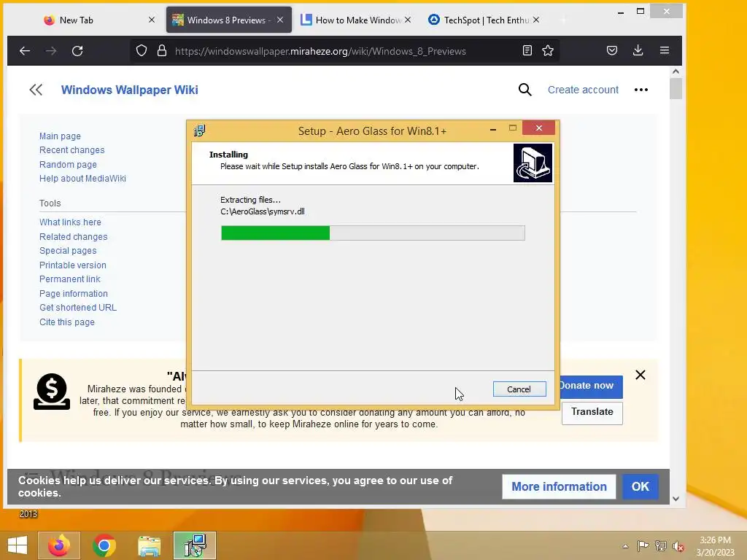Dismiss the Miraheze donation banner
This screenshot has height=560, width=747.
[x=640, y=376]
